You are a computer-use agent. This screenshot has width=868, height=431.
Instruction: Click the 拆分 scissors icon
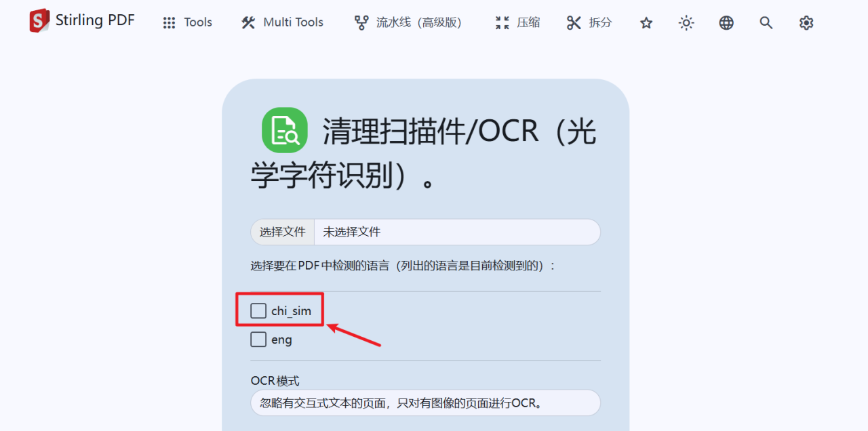(x=574, y=22)
